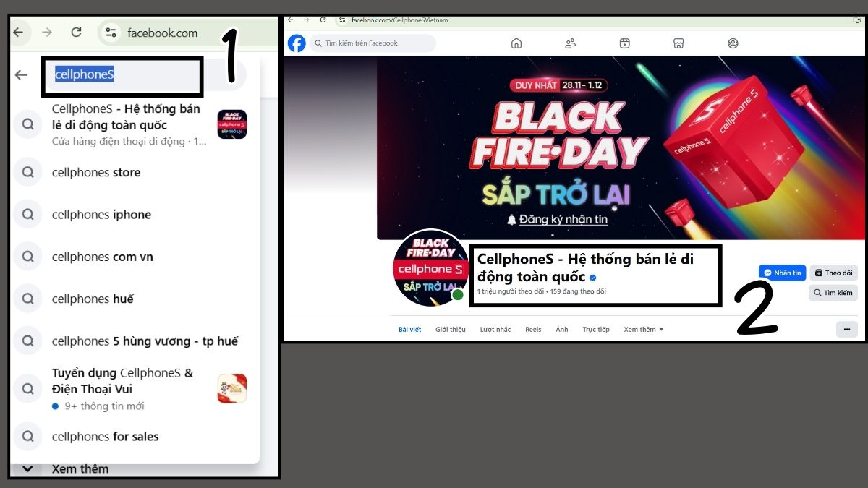Screen dimensions: 868x488
Task: Click search icon next to 'cellphones com vn'
Action: 27,257
